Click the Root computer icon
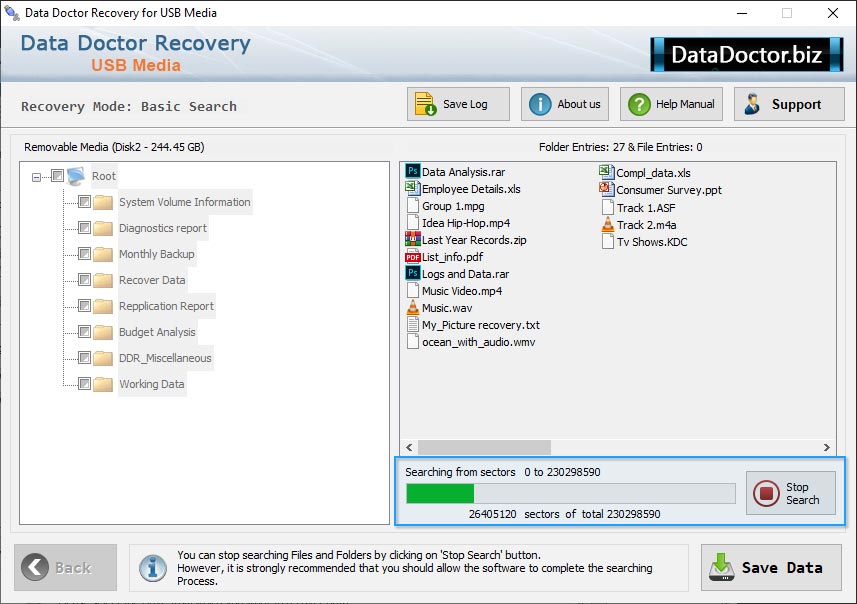 (77, 176)
